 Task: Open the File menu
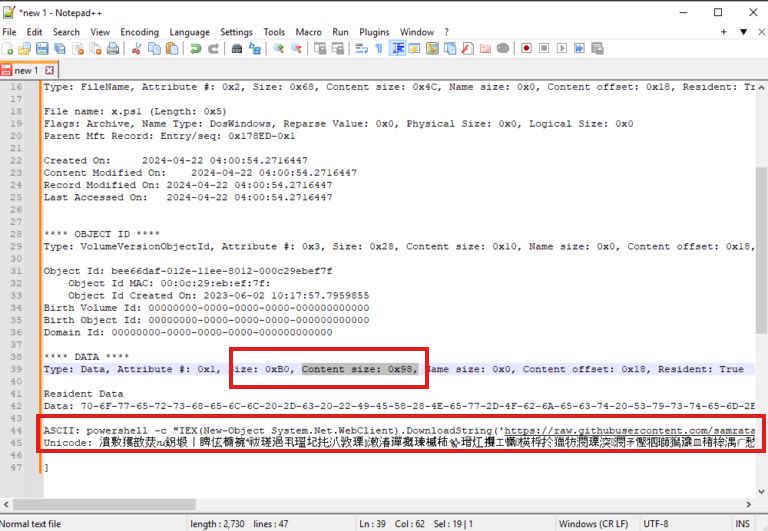point(9,32)
